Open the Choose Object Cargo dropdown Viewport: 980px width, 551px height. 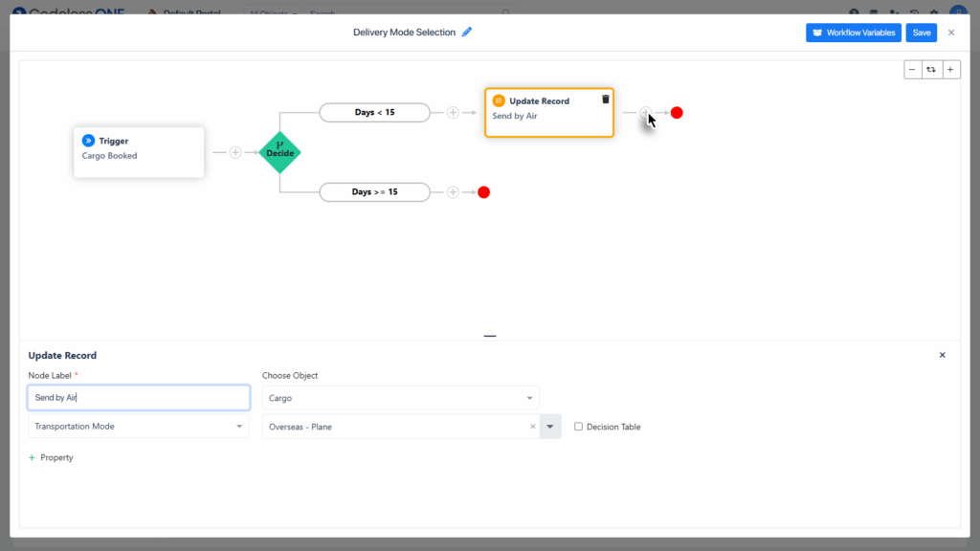(400, 398)
